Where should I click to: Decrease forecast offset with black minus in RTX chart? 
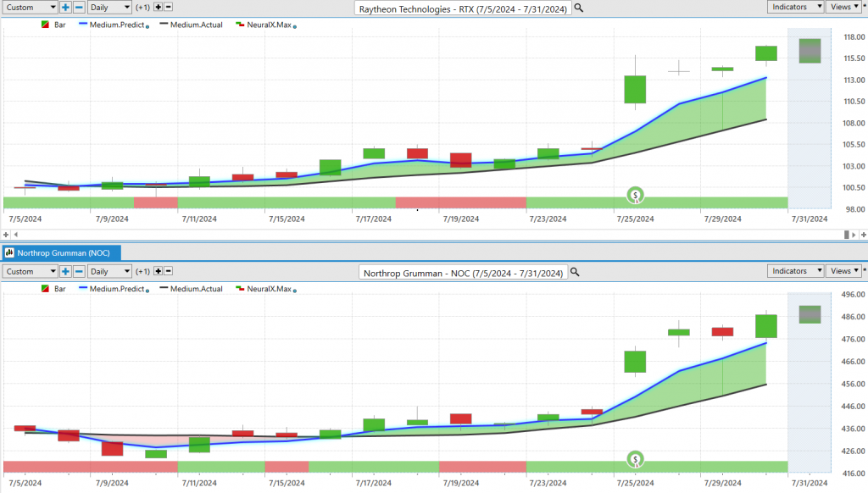tap(169, 7)
